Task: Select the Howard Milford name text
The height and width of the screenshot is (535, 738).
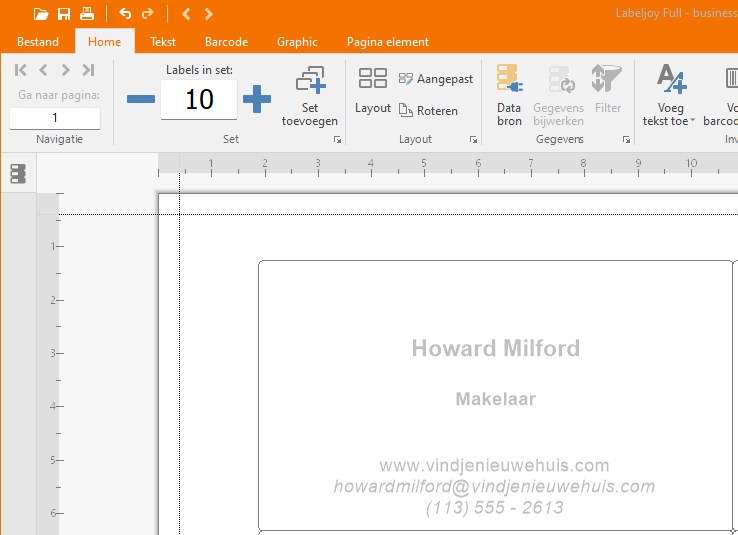Action: coord(496,349)
